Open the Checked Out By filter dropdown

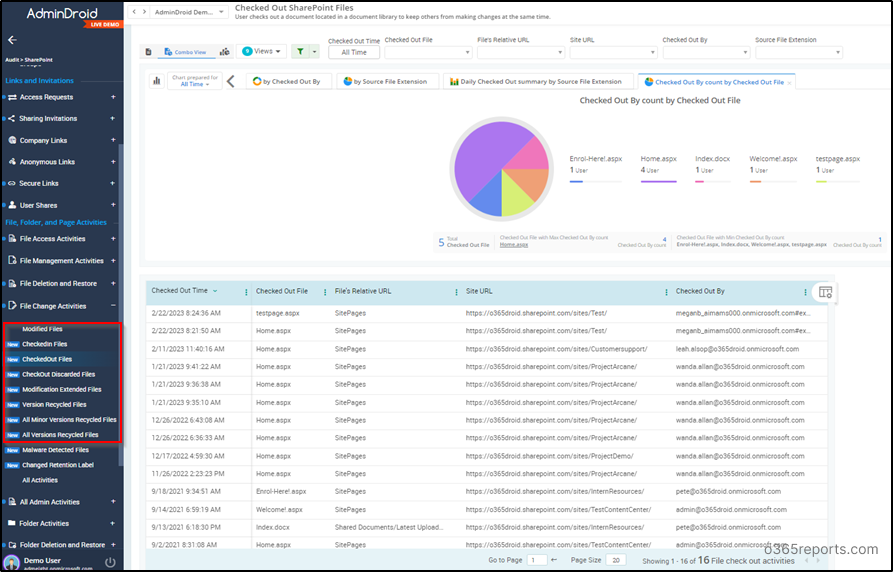(x=706, y=52)
